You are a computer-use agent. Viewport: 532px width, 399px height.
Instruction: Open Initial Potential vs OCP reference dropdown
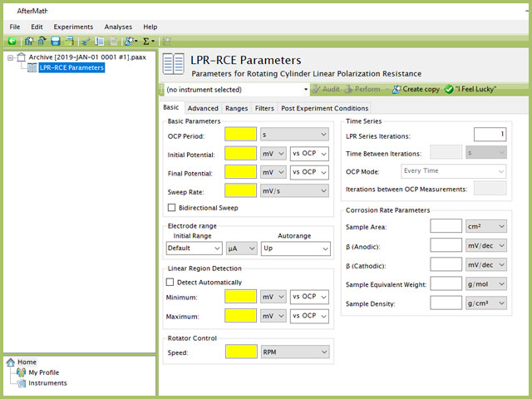click(309, 153)
